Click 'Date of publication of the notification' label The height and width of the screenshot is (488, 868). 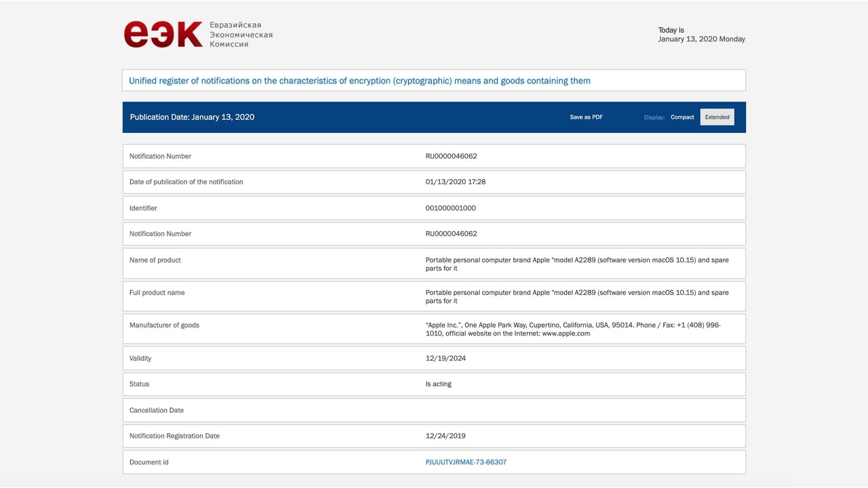point(186,182)
